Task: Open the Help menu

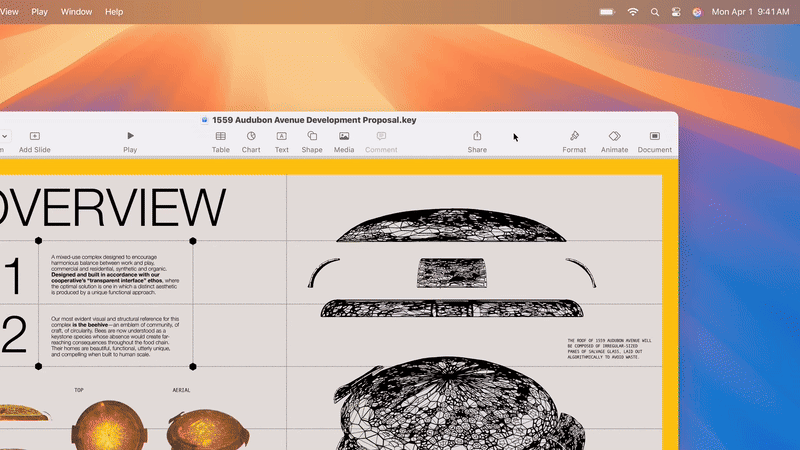Action: point(114,12)
